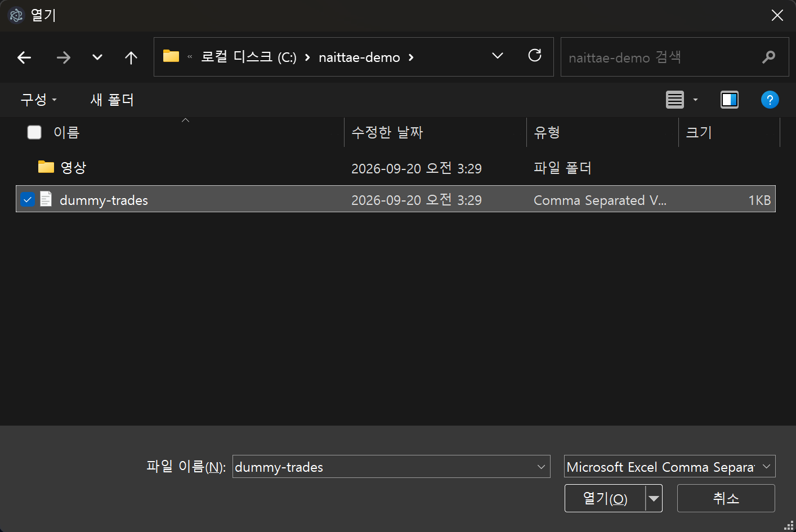Open the recent locations chevron

point(97,57)
